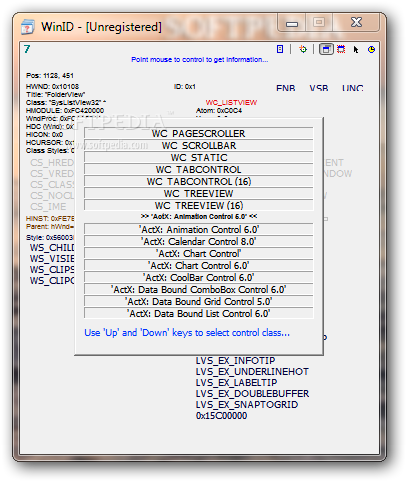Screen dimensions: 407x482
Task: Click the grayed CS_HRED class style
Action: pyautogui.click(x=52, y=163)
